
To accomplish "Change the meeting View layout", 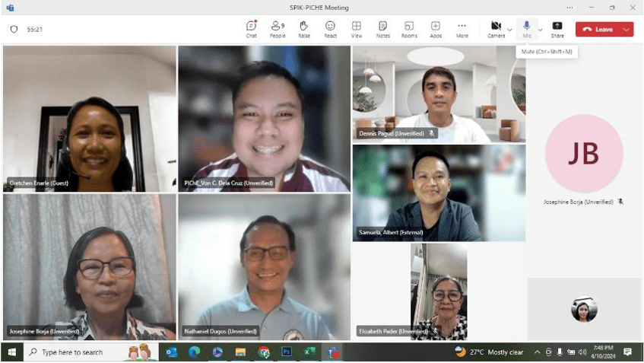I will coord(357,29).
